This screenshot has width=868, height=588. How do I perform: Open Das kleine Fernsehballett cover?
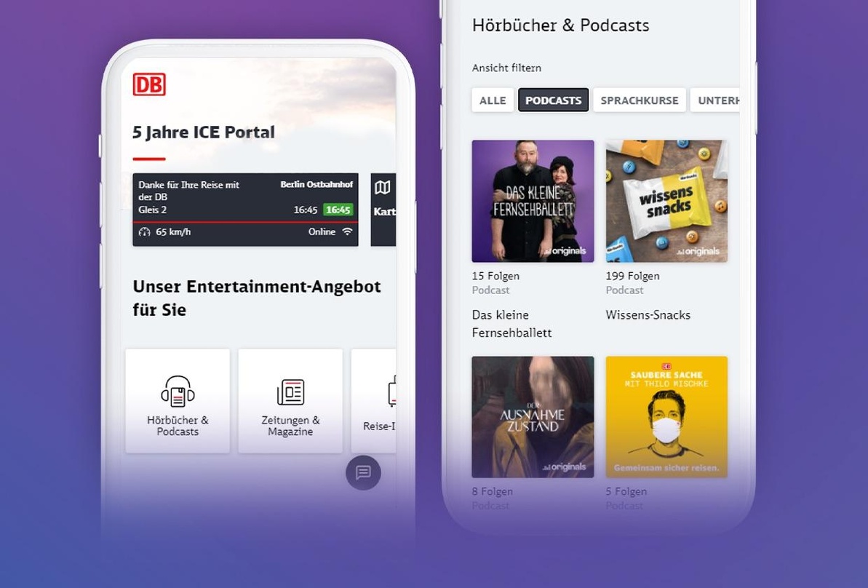click(x=533, y=201)
